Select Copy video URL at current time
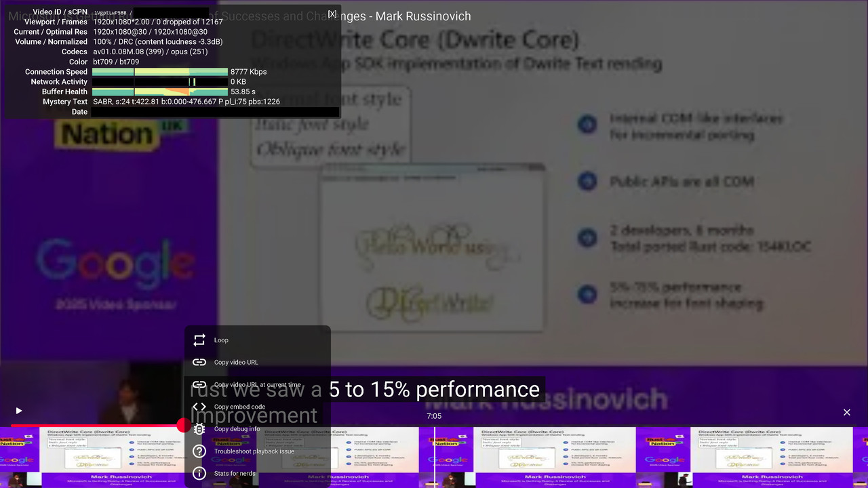Image resolution: width=868 pixels, height=488 pixels. tap(258, 385)
